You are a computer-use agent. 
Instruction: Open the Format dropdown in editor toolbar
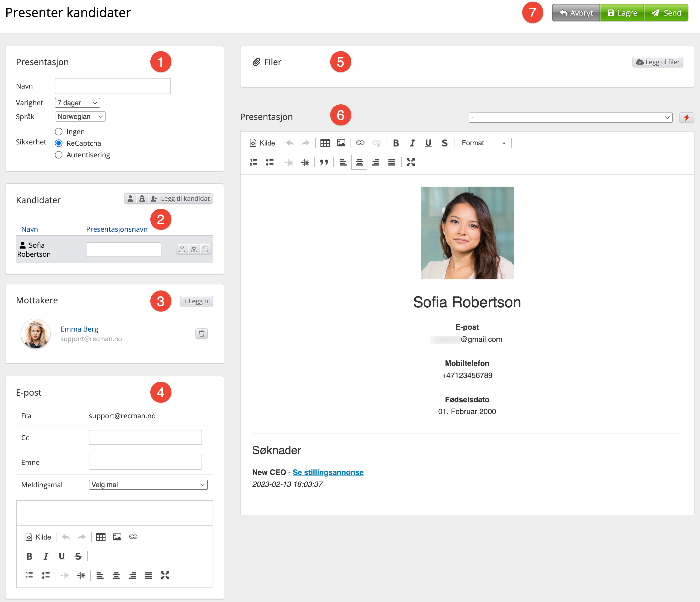coord(483,143)
